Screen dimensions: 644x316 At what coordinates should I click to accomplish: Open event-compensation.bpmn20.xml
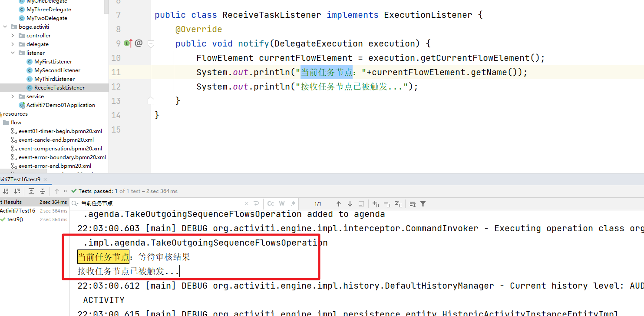60,149
